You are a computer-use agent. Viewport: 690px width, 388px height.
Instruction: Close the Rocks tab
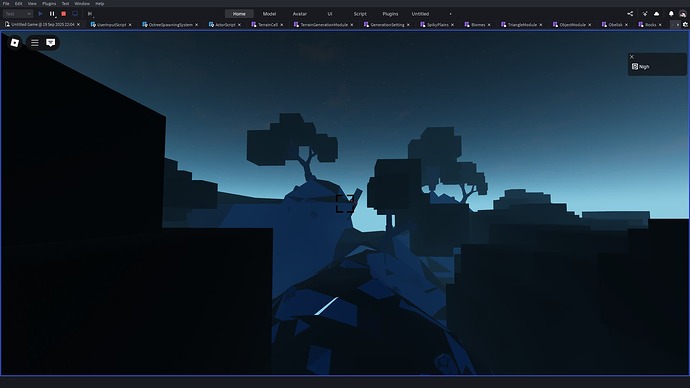coord(660,25)
